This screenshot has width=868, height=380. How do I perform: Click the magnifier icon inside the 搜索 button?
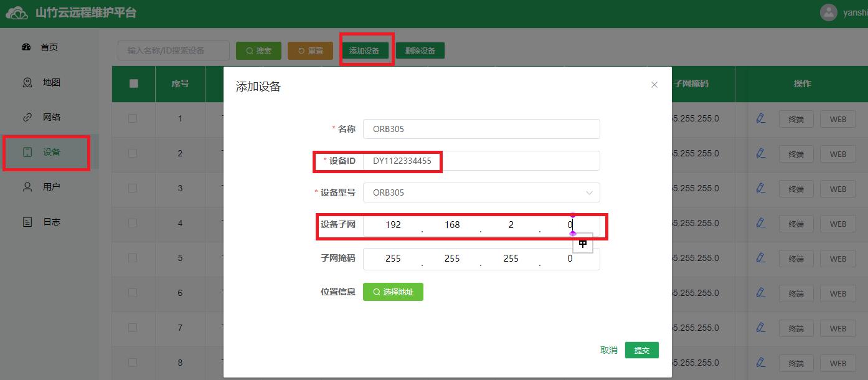tap(248, 50)
